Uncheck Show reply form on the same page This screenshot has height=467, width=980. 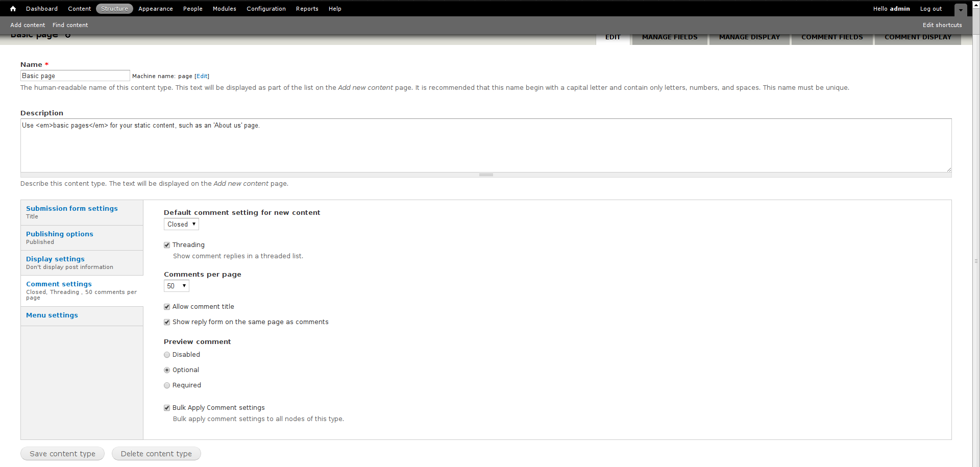(x=166, y=322)
